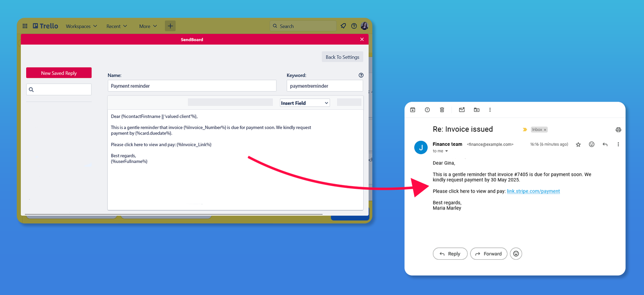This screenshot has height=295, width=644.
Task: Open the Trello apps switcher grid
Action: coord(25,26)
